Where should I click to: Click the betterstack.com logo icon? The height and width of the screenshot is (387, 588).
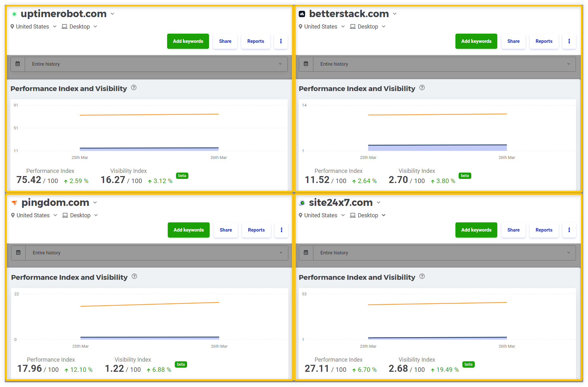tap(301, 13)
